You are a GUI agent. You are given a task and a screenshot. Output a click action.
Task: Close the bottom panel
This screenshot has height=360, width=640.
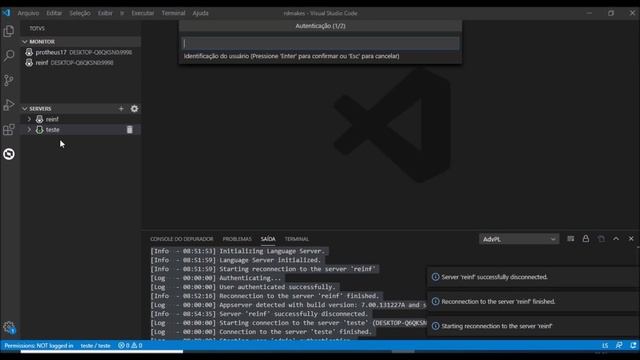631,239
